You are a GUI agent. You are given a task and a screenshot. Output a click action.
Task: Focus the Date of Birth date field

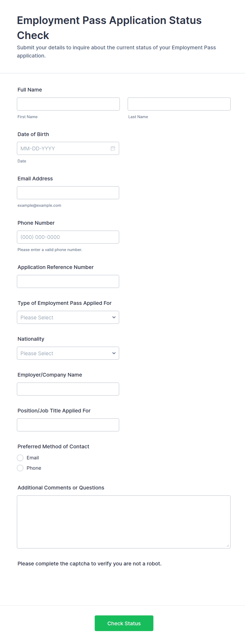[63, 148]
